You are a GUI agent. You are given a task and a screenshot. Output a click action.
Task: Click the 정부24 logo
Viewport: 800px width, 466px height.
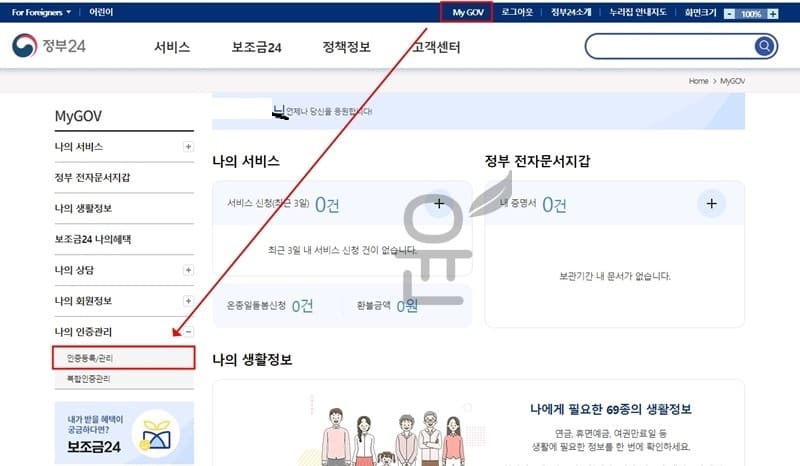pos(49,46)
